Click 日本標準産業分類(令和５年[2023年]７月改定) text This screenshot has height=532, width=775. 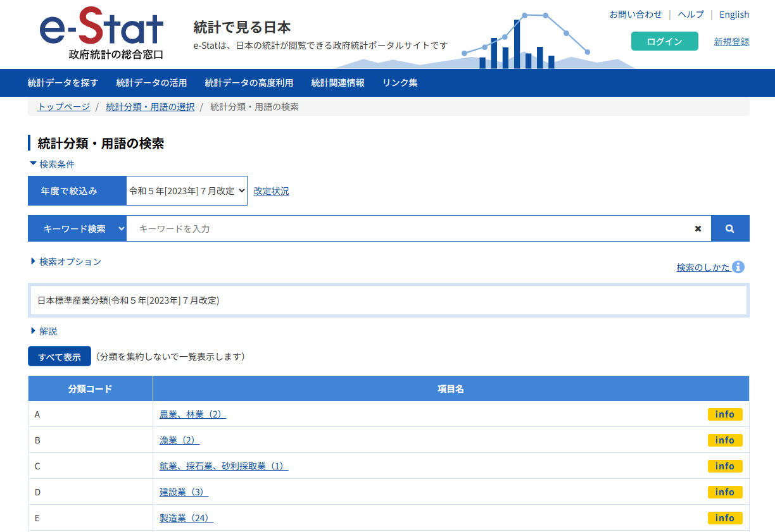[129, 300]
